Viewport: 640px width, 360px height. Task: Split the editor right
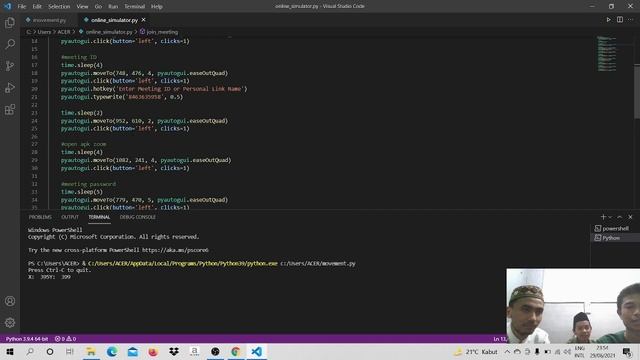(x=620, y=20)
